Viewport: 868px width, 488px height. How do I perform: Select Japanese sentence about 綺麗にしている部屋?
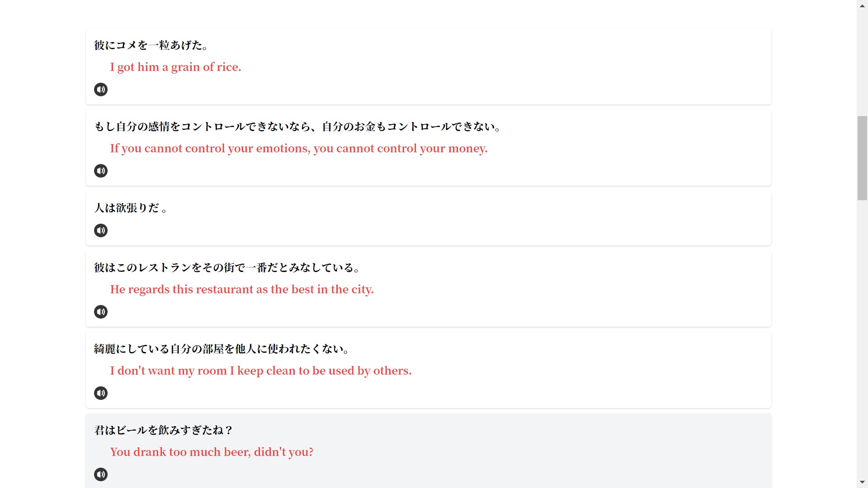click(221, 349)
